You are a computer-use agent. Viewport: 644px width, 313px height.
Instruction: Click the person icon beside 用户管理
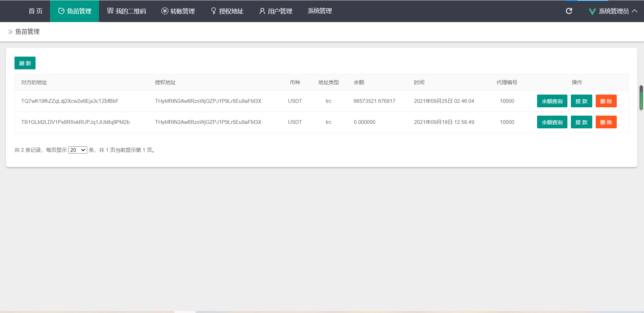pos(262,11)
